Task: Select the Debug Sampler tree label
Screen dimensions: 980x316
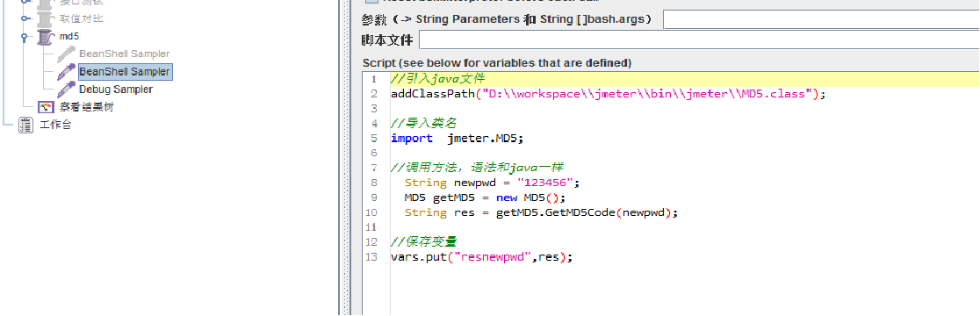Action: click(116, 90)
